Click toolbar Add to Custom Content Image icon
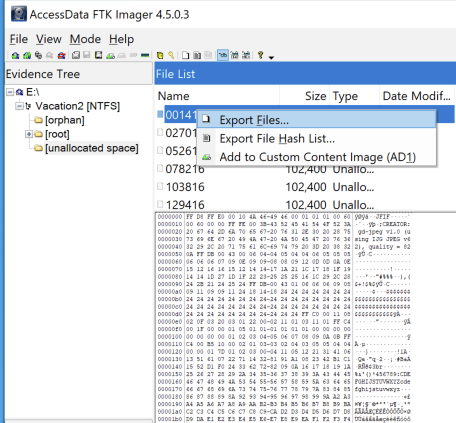 click(110, 55)
